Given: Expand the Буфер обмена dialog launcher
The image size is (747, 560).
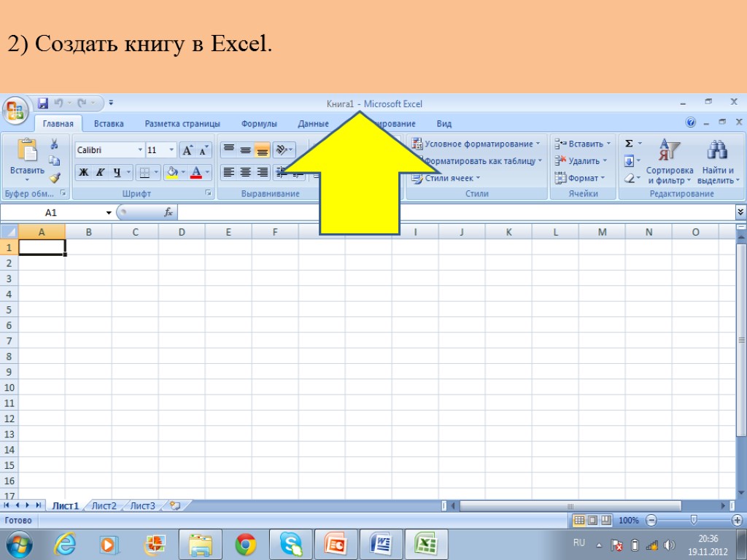Looking at the screenshot, I should 63,192.
